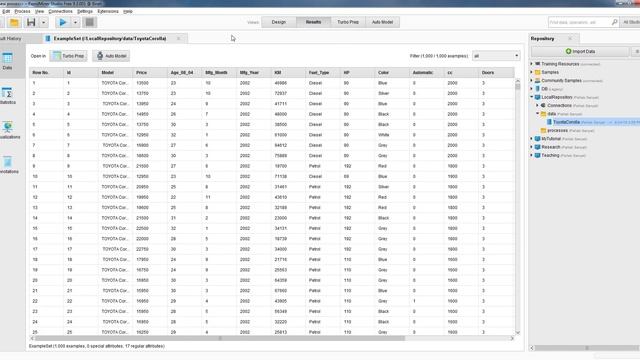Image resolution: width=640 pixels, height=360 pixels.
Task: Click the Color column header
Action: [x=392, y=73]
